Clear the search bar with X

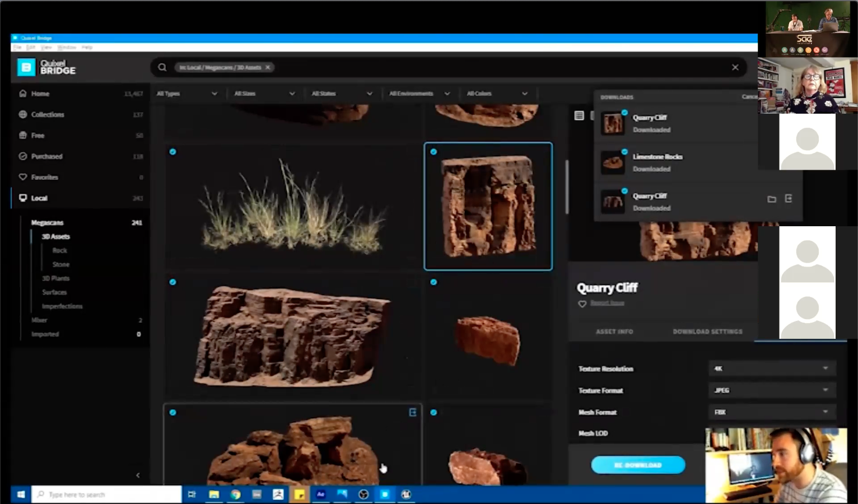pyautogui.click(x=735, y=67)
